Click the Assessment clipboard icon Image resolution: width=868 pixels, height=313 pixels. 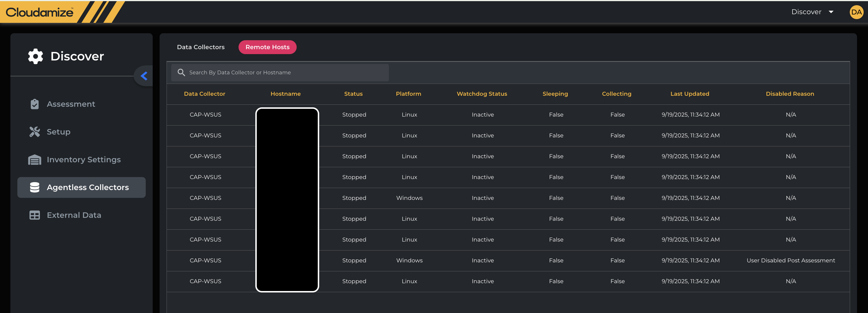(34, 104)
